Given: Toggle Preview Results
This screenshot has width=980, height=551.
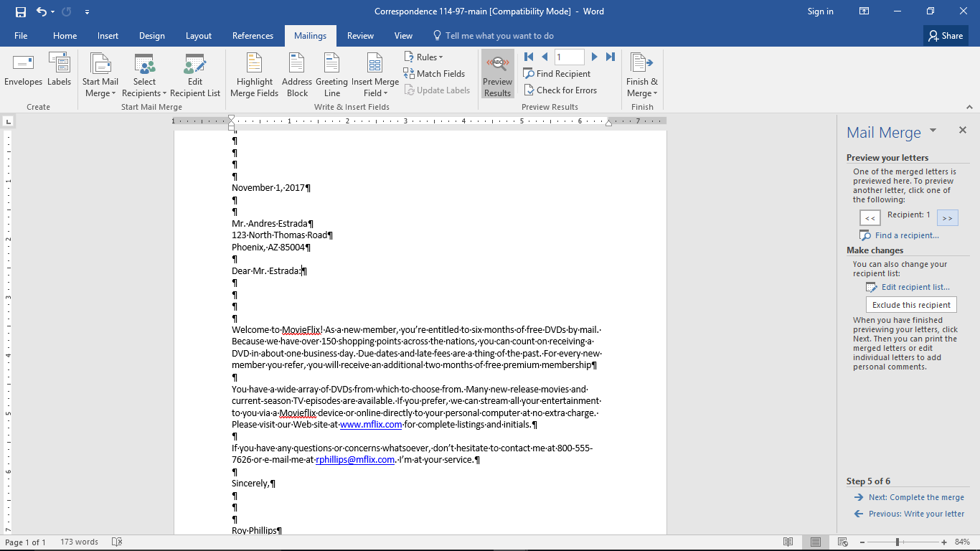Looking at the screenshot, I should (x=497, y=73).
